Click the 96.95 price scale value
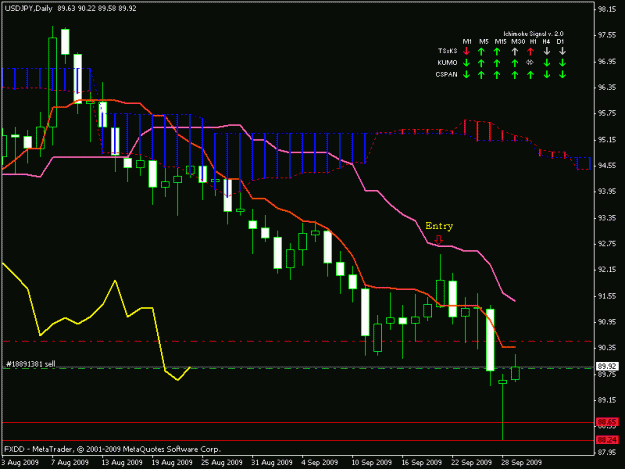625x469 pixels. [x=607, y=61]
